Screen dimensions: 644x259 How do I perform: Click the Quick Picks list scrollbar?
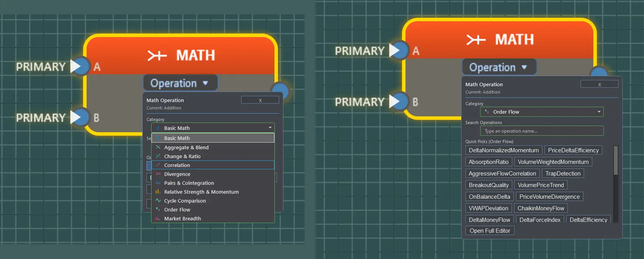click(616, 160)
